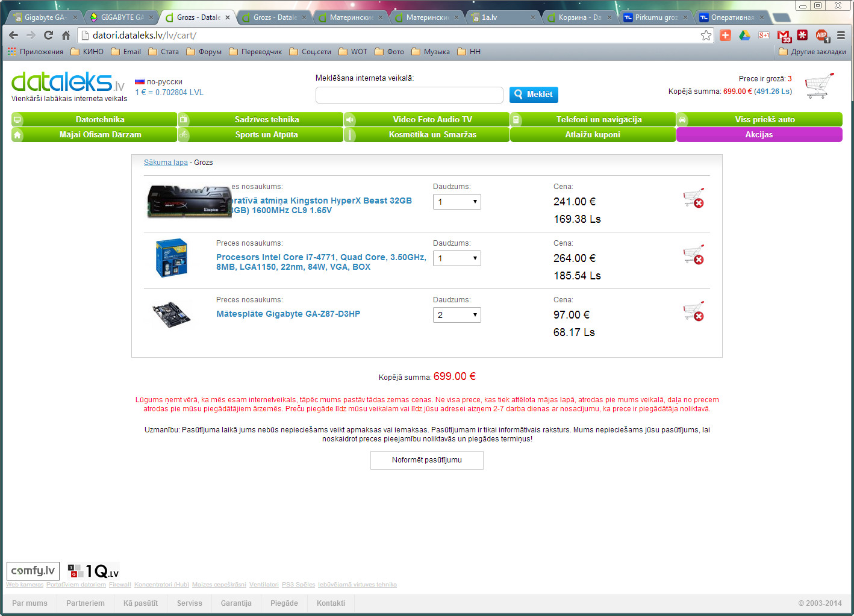The width and height of the screenshot is (854, 616).
Task: Go to the browser home page
Action: point(66,35)
